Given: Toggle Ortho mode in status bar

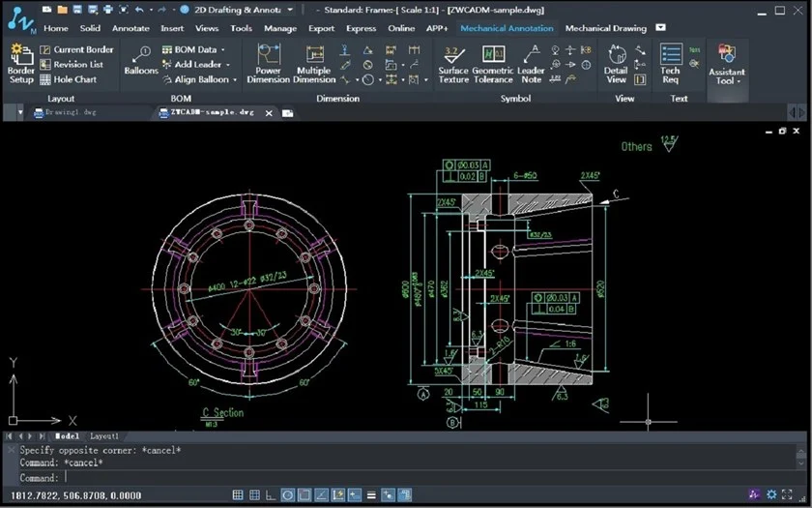Looking at the screenshot, I should (271, 495).
